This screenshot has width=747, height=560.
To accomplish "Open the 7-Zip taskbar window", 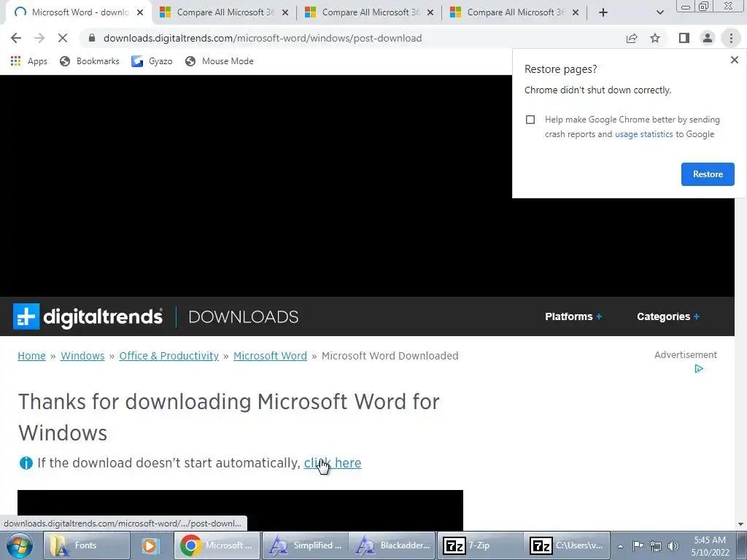I will pos(480,545).
